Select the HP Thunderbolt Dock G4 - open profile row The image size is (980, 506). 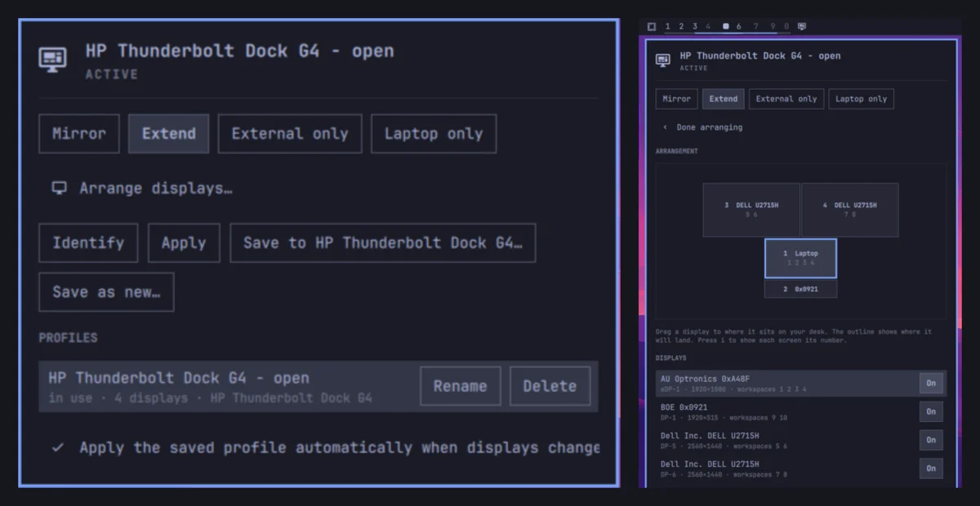point(318,387)
